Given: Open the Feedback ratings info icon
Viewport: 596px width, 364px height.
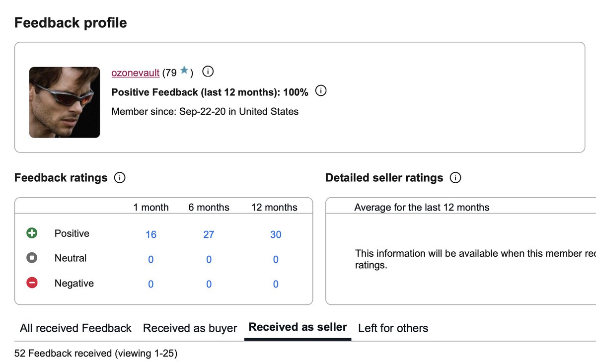Looking at the screenshot, I should point(119,178).
